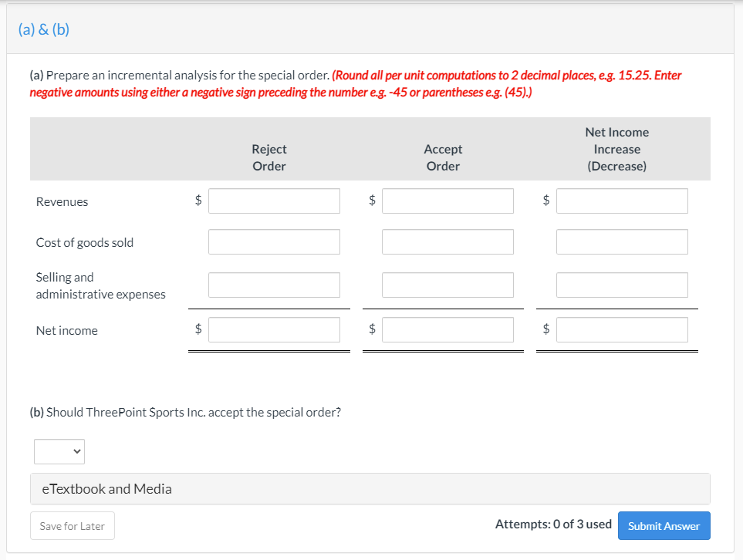This screenshot has height=560, width=743.
Task: Select the Selling expenses Reject Order field
Action: click(x=274, y=285)
